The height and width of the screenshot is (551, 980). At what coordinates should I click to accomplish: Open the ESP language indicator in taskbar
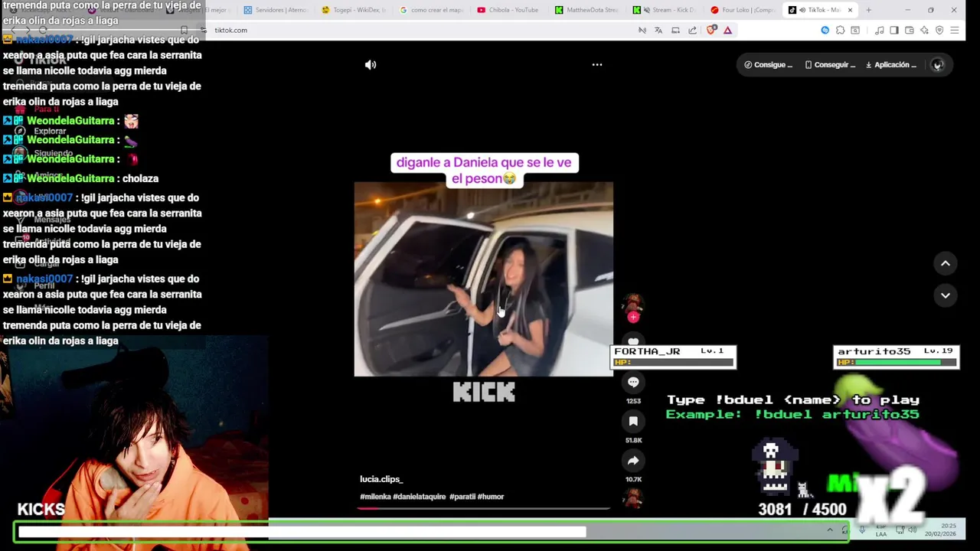pyautogui.click(x=881, y=530)
